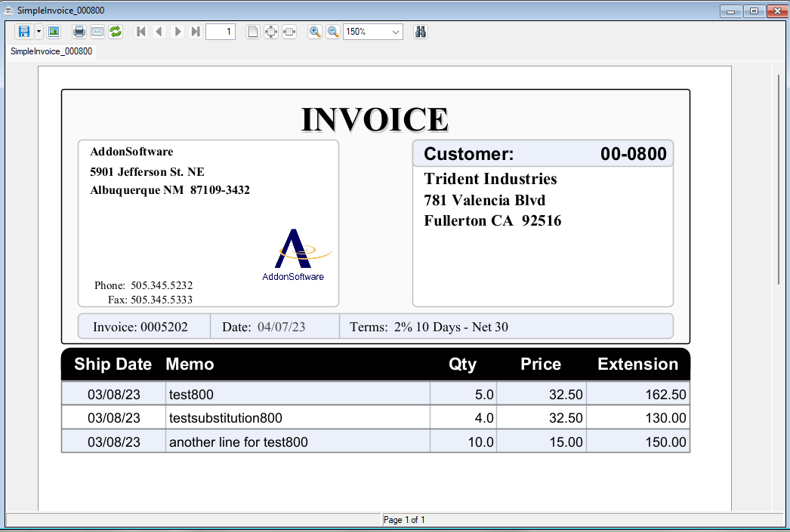Go to the first page
Image resolution: width=790 pixels, height=532 pixels.
coord(141,32)
